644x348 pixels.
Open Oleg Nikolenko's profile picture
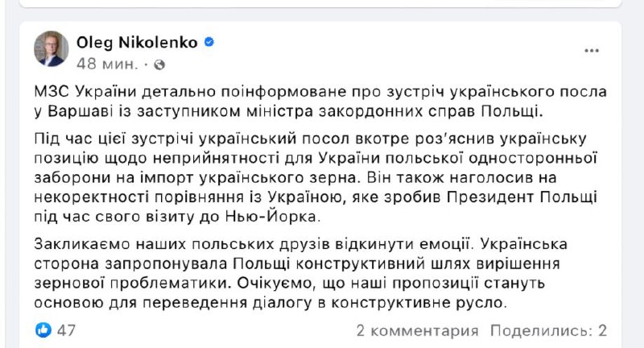pyautogui.click(x=51, y=49)
